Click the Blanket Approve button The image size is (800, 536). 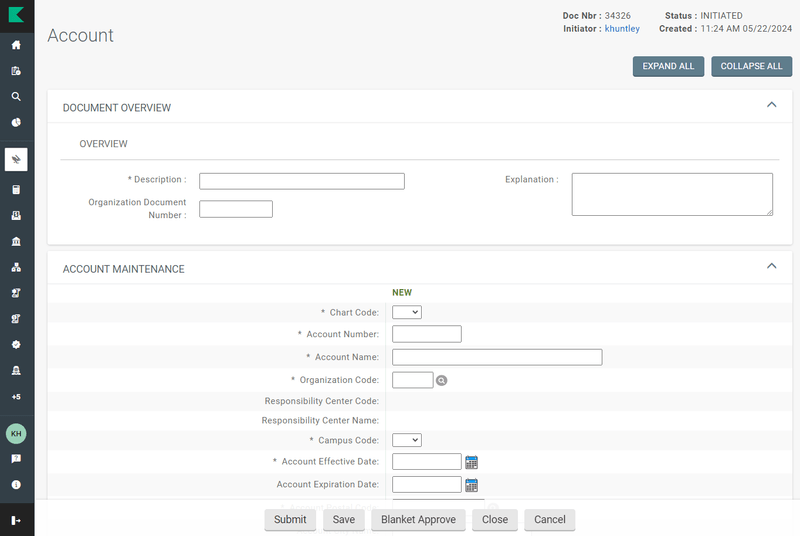[x=418, y=520]
